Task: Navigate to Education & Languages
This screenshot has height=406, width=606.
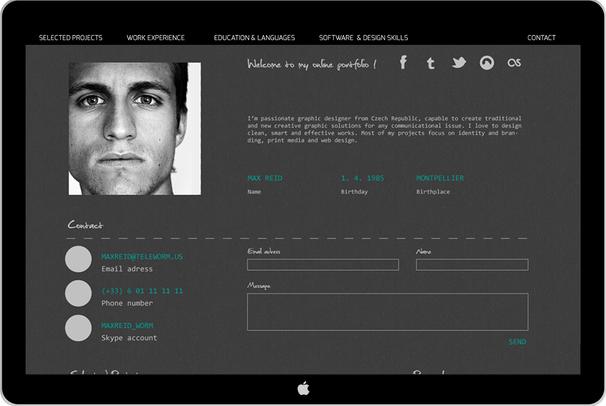Action: point(254,38)
